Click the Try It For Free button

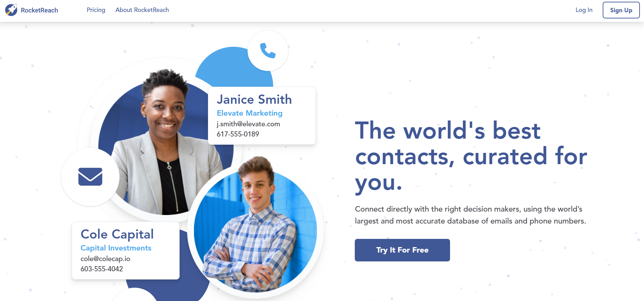[x=402, y=250]
